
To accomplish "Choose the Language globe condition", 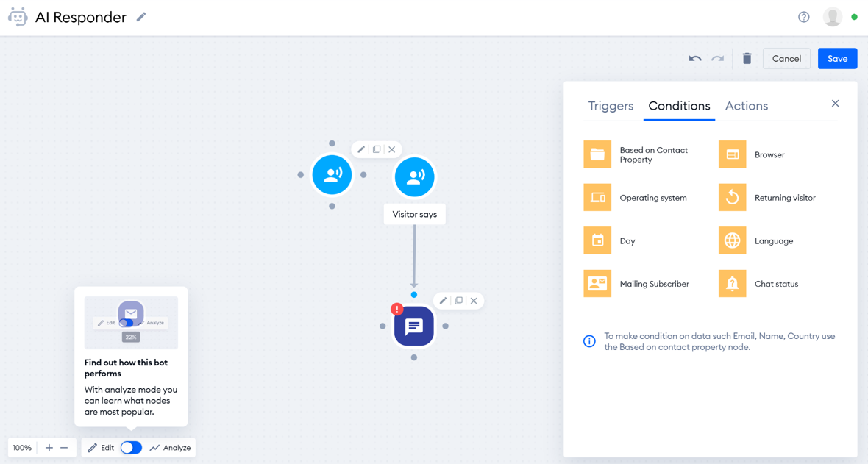I will tap(732, 240).
